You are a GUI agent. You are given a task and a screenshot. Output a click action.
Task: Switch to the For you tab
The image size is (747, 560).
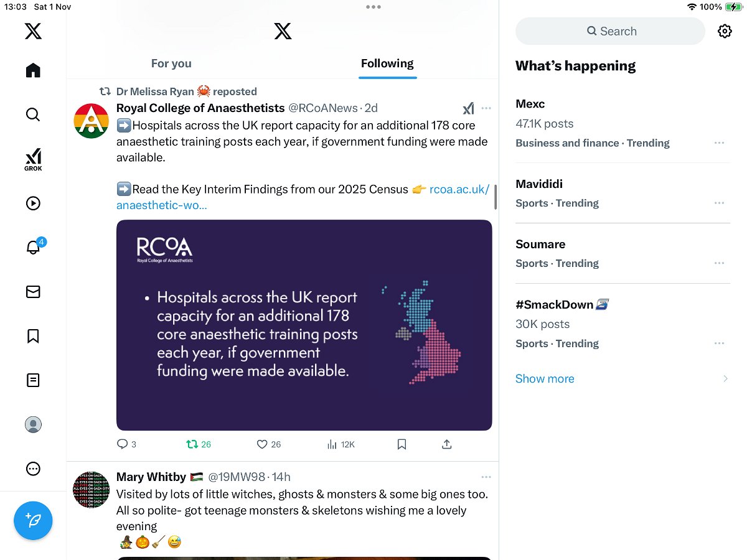click(x=171, y=63)
